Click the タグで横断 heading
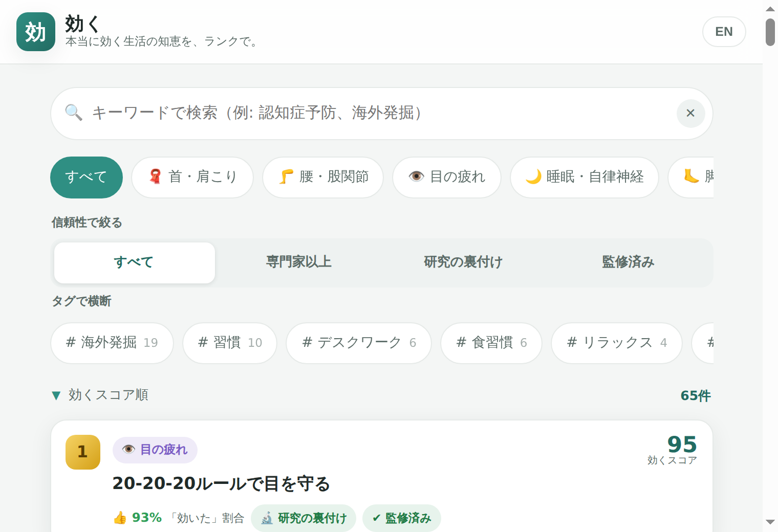Viewport: 778px width, 532px height. point(81,301)
